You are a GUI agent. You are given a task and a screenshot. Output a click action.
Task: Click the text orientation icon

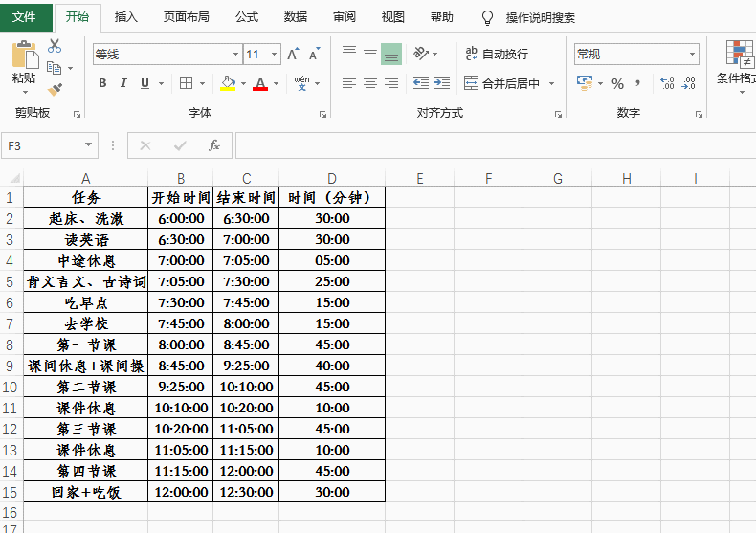[x=421, y=54]
